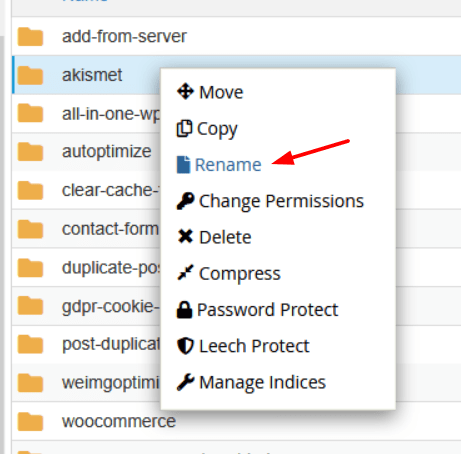Select the akismet folder row
The width and height of the screenshot is (461, 454).
click(236, 75)
